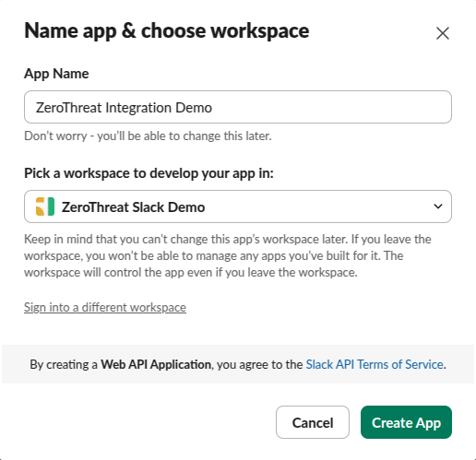Click the Create App button
The image size is (476, 460).
406,422
